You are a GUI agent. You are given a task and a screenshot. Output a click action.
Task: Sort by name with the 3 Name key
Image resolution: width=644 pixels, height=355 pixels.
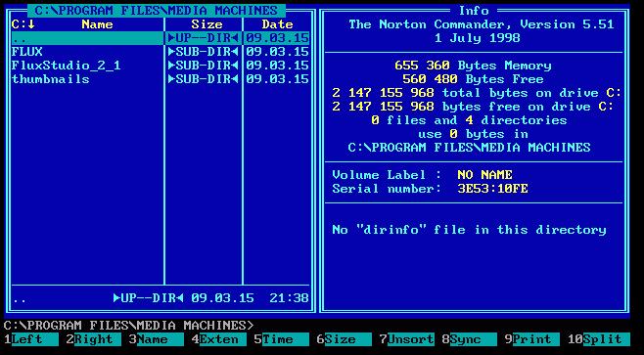click(157, 339)
